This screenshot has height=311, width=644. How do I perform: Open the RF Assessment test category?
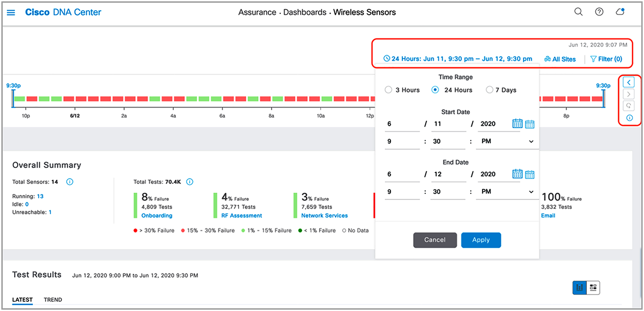(242, 216)
